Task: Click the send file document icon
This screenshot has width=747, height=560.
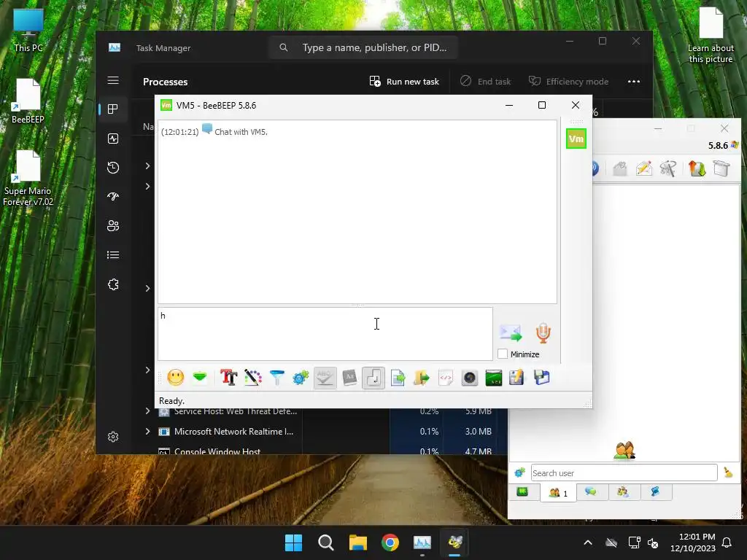Action: point(398,378)
